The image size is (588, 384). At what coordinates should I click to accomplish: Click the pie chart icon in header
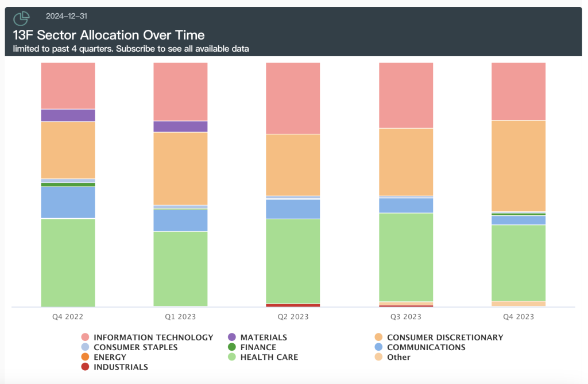click(x=21, y=19)
